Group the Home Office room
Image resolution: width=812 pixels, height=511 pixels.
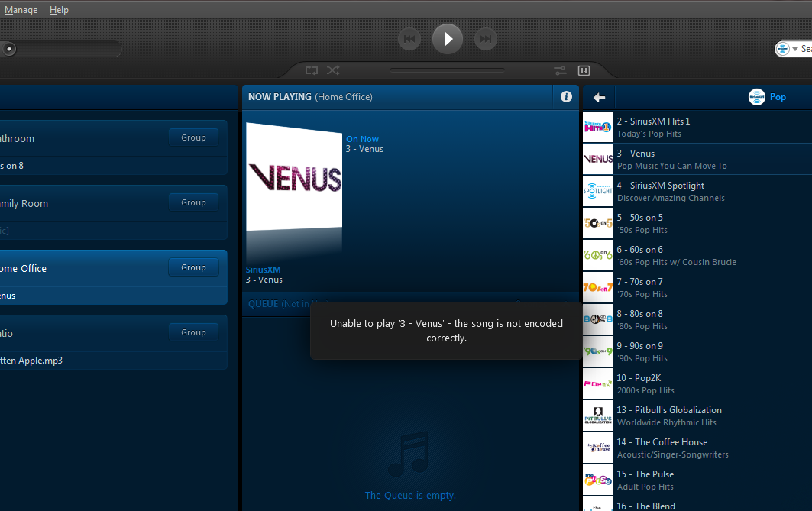tap(193, 267)
